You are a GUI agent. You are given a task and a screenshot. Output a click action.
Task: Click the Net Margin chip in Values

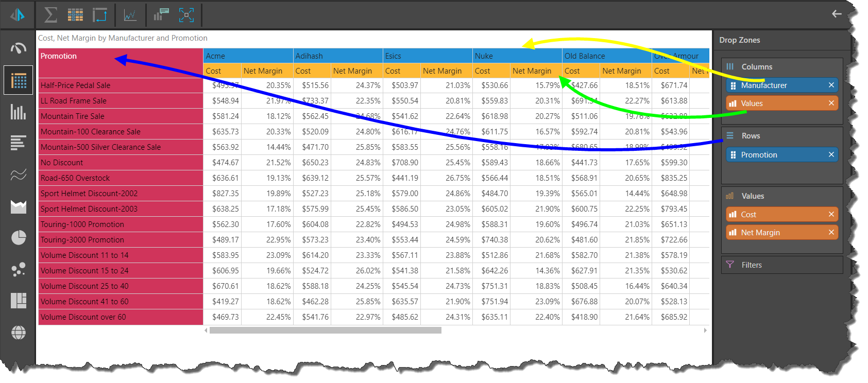pyautogui.click(x=782, y=233)
